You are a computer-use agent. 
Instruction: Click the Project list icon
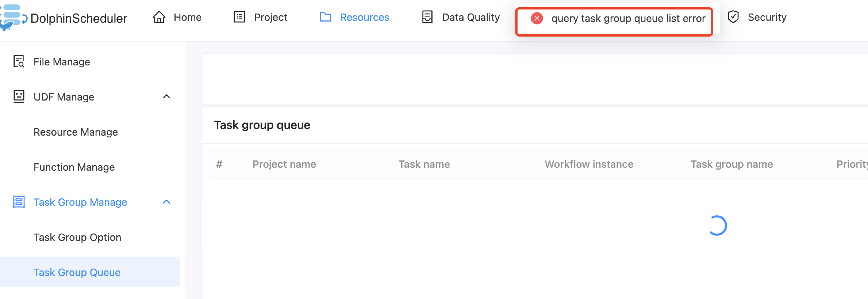click(x=239, y=17)
